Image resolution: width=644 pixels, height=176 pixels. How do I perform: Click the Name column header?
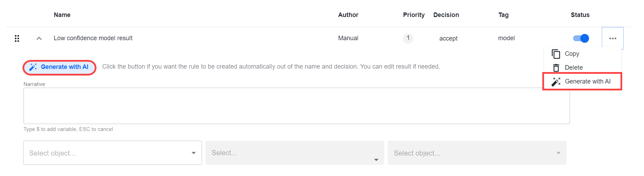click(x=62, y=15)
